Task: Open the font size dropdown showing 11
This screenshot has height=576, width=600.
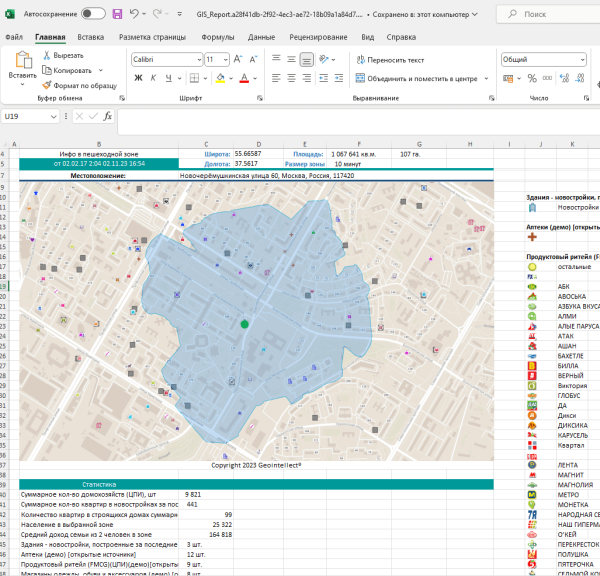Action: (224, 60)
